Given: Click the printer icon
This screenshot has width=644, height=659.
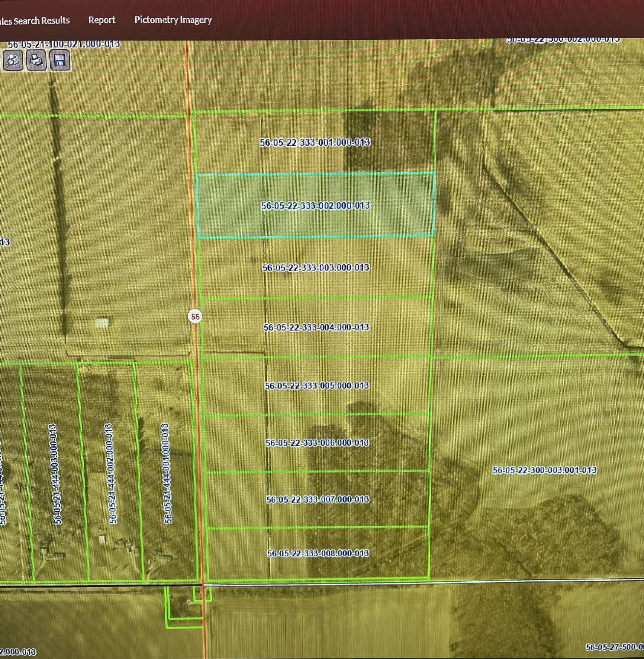Looking at the screenshot, I should coord(36,60).
